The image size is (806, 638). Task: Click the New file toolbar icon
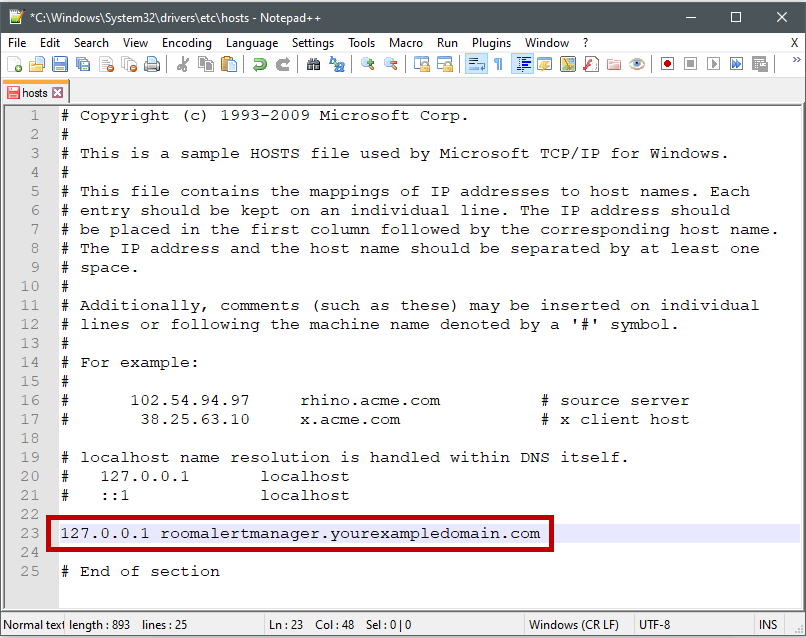tap(14, 64)
